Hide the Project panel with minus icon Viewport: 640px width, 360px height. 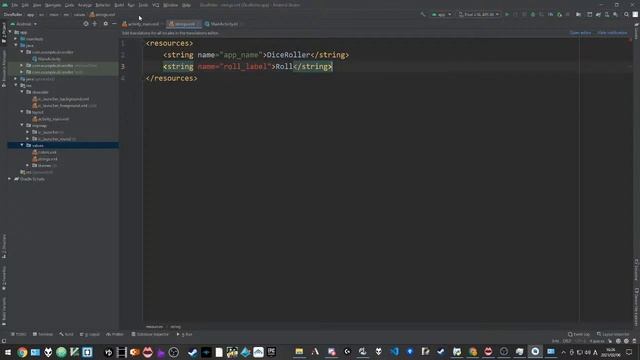(x=114, y=24)
